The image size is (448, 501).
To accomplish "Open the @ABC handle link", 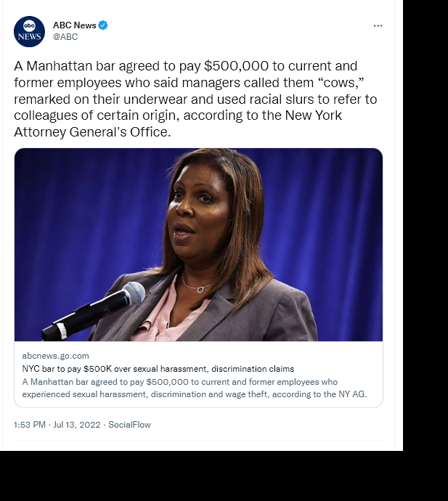I will pos(65,37).
